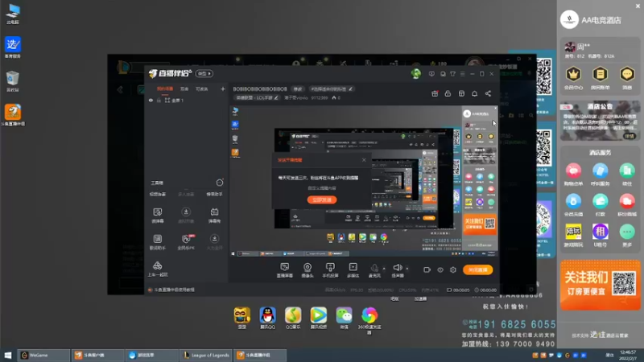Click the lock icon in header toolbar
Image resolution: width=644 pixels, height=362 pixels.
pos(448,93)
